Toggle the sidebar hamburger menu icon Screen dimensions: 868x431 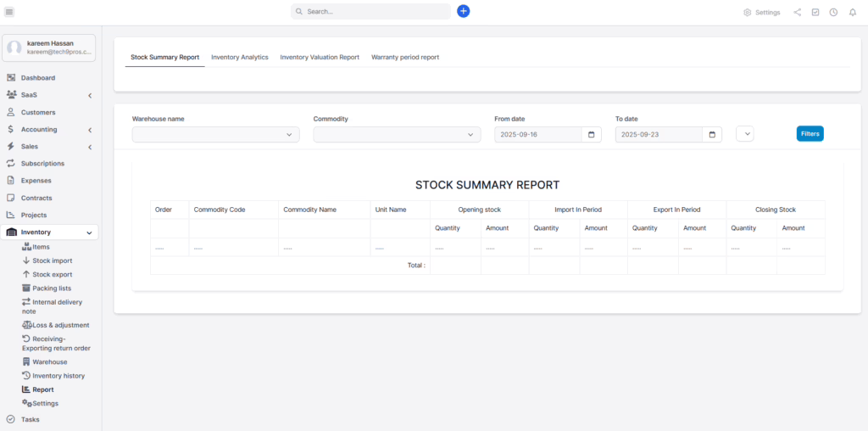[9, 12]
